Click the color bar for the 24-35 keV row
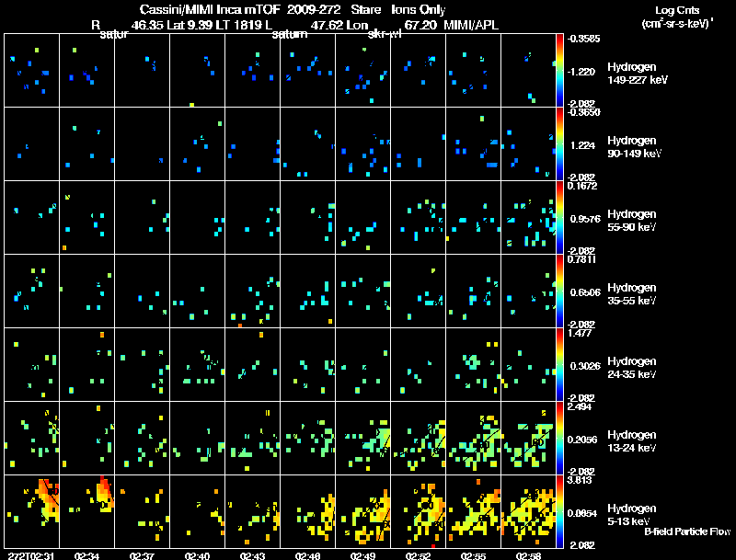Image resolution: width=736 pixels, height=560 pixels. point(559,364)
